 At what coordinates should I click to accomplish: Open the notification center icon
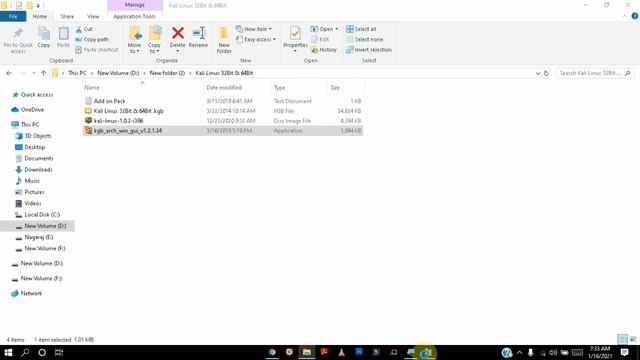(x=624, y=352)
